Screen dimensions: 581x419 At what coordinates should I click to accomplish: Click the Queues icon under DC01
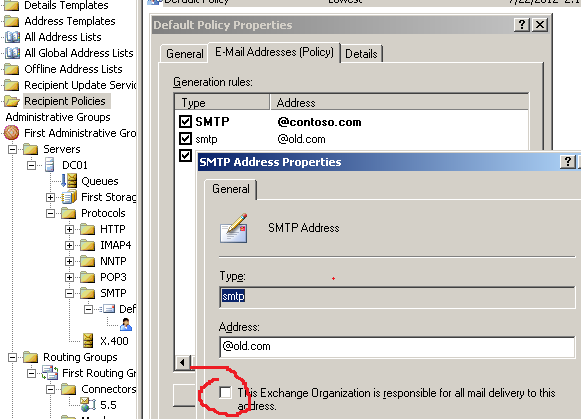(69, 181)
